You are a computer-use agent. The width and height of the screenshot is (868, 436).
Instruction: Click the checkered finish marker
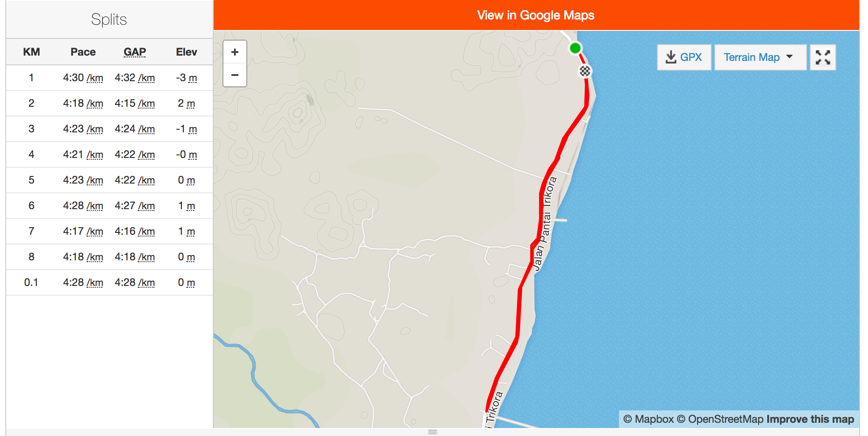click(585, 71)
